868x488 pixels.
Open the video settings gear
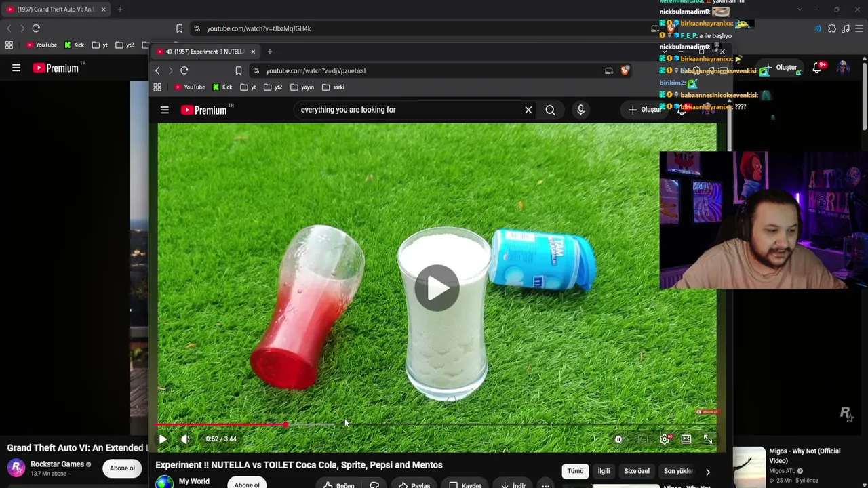665,439
